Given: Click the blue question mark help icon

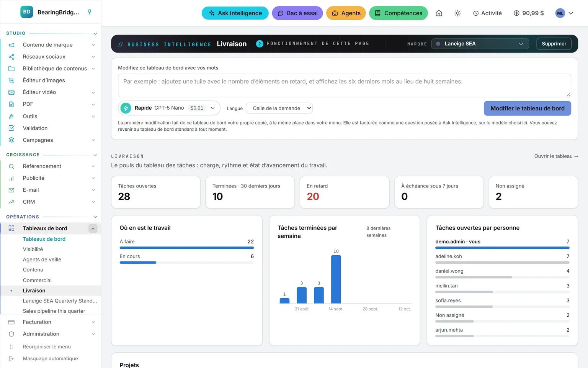Looking at the screenshot, I should [x=260, y=44].
